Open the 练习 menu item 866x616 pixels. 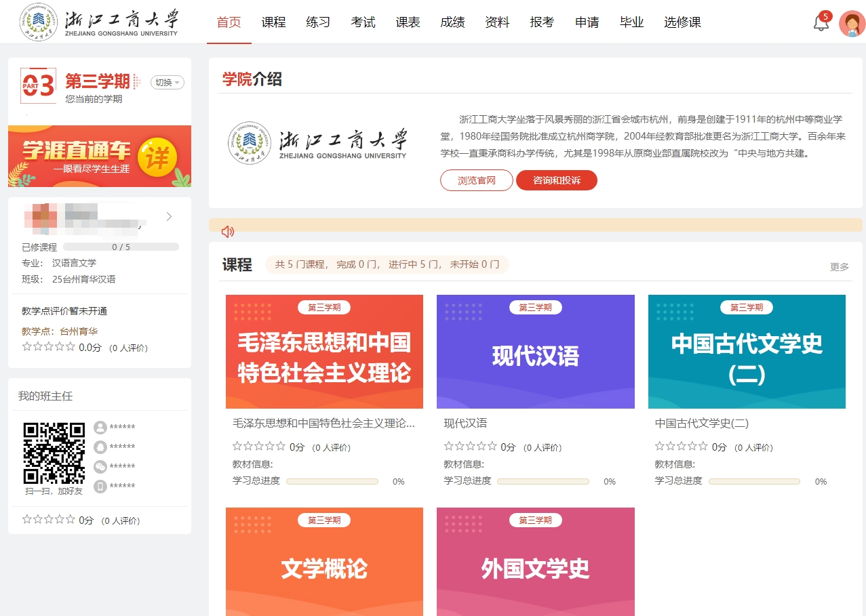click(318, 22)
